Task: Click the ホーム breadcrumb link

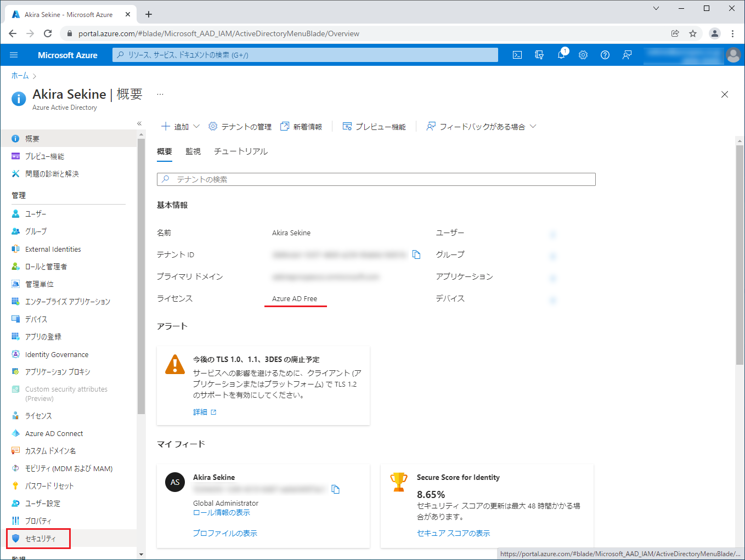Action: click(20, 76)
